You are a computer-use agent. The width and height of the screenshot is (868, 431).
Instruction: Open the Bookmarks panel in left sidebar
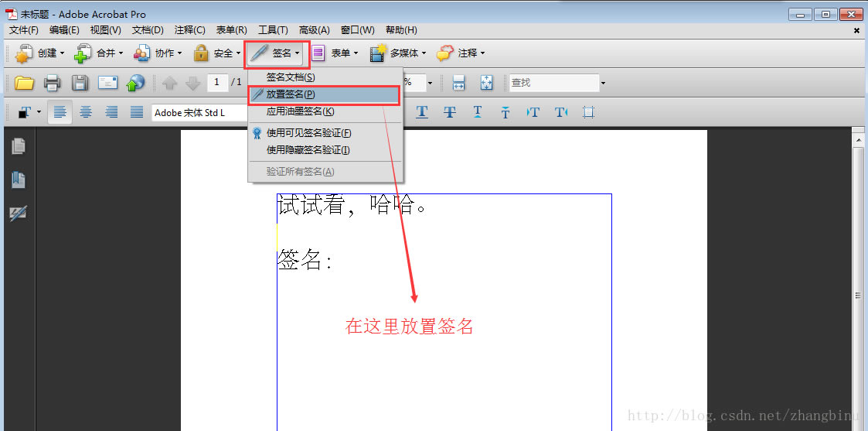19,180
